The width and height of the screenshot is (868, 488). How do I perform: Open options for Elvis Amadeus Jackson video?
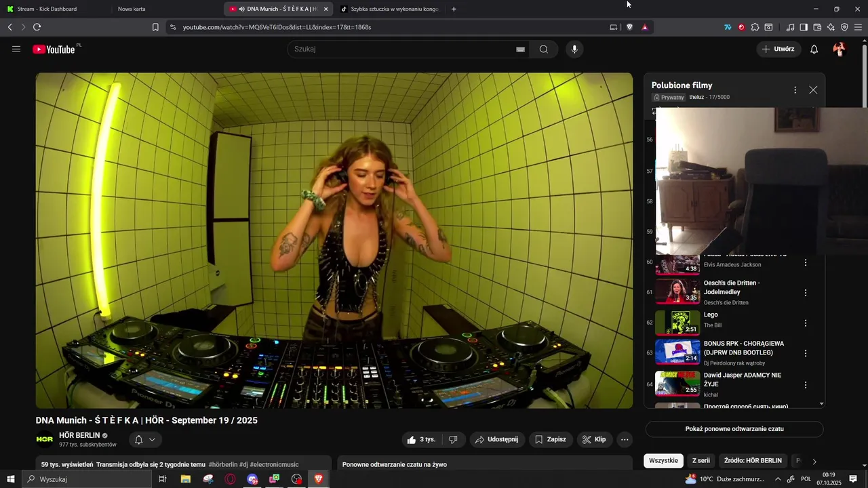806,262
